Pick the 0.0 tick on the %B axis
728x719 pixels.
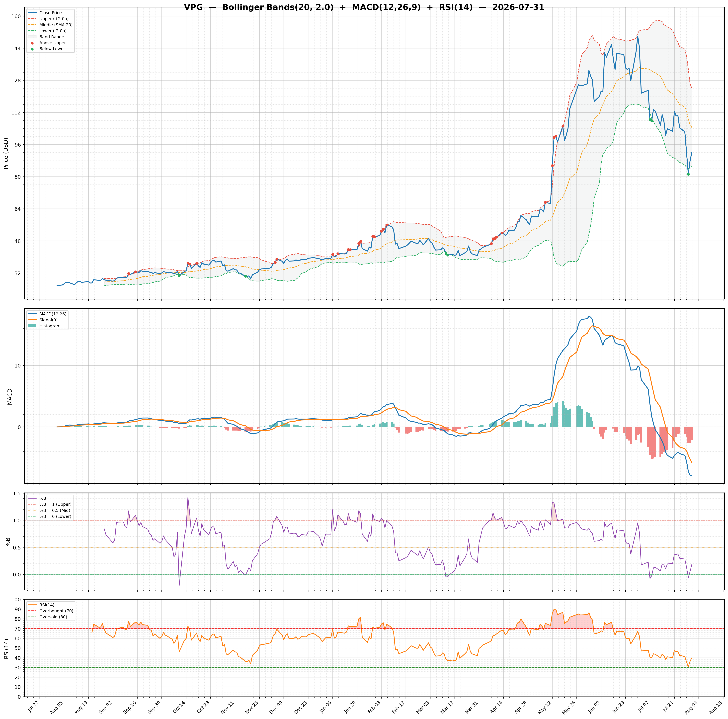[x=17, y=575]
